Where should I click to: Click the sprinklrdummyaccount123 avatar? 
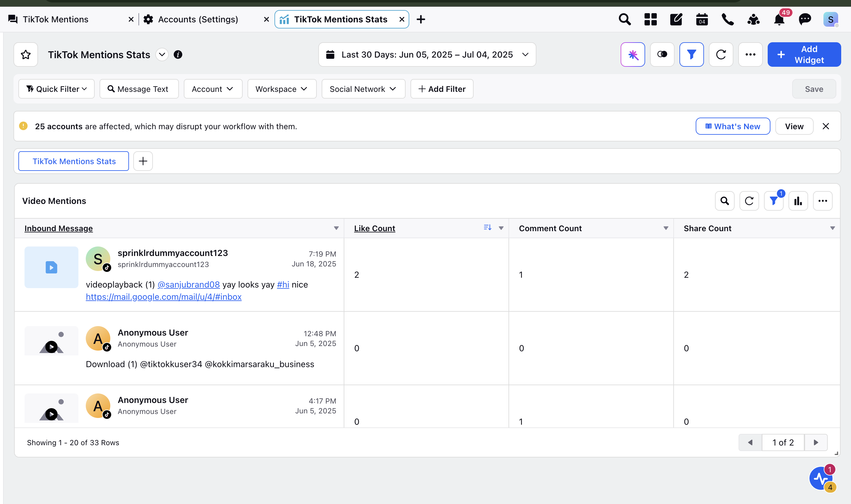click(98, 259)
